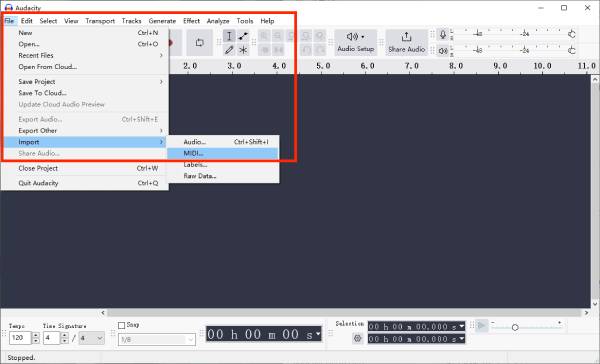Image resolution: width=600 pixels, height=364 pixels.
Task: Choose Audio... in the Import submenu
Action: (x=223, y=142)
